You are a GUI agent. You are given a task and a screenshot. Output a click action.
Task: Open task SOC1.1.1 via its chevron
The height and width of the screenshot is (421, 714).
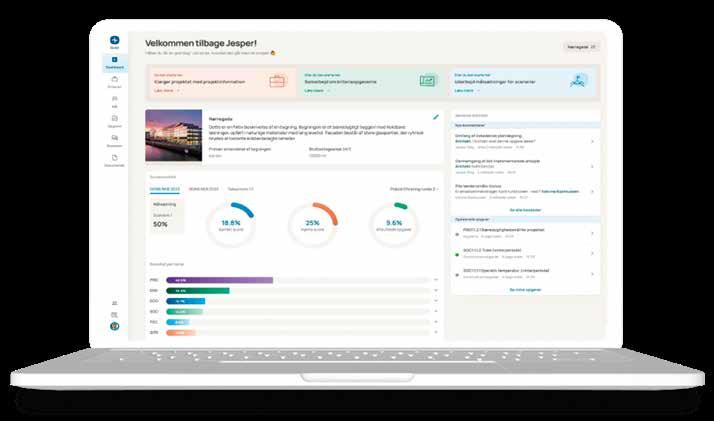(x=592, y=274)
